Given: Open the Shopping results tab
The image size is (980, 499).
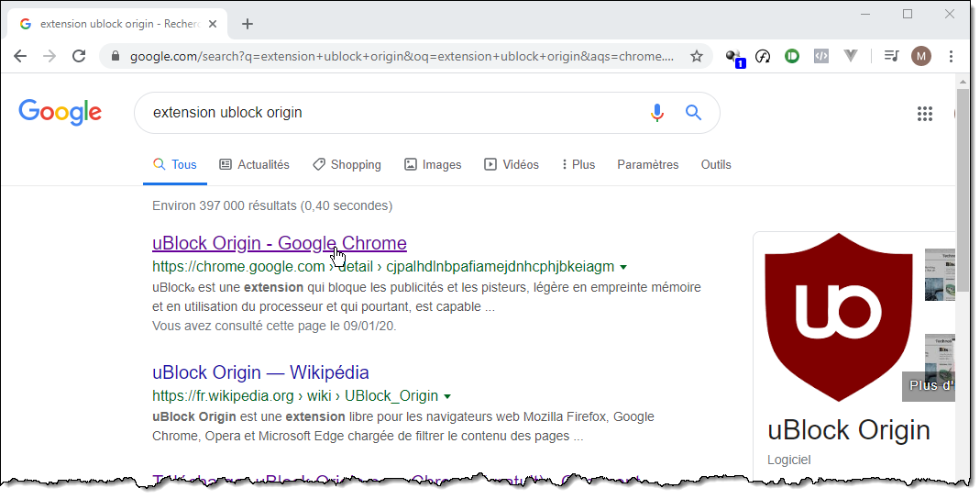Looking at the screenshot, I should 347,165.
